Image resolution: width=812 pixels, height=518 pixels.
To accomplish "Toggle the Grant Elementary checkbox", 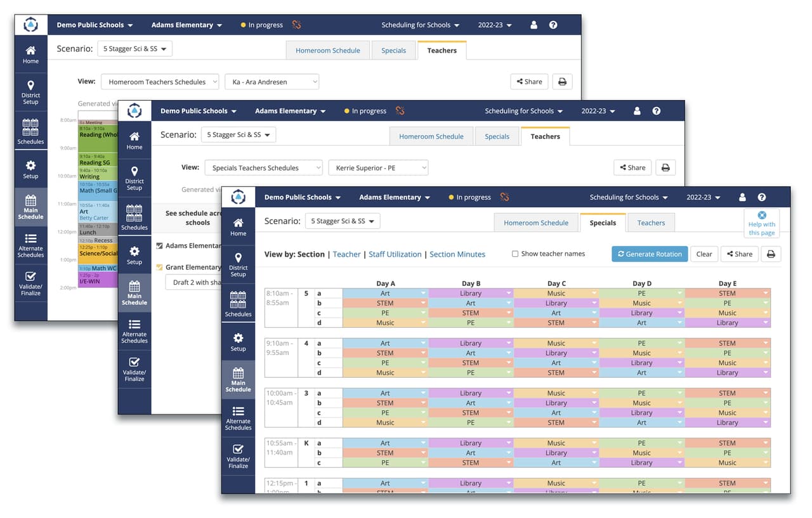I will pyautogui.click(x=160, y=268).
